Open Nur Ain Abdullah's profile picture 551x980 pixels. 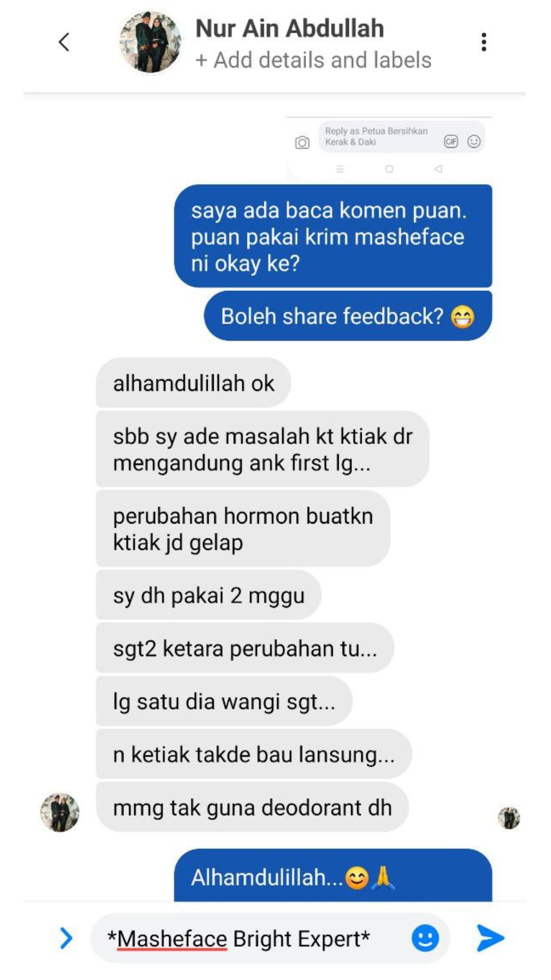pyautogui.click(x=151, y=42)
